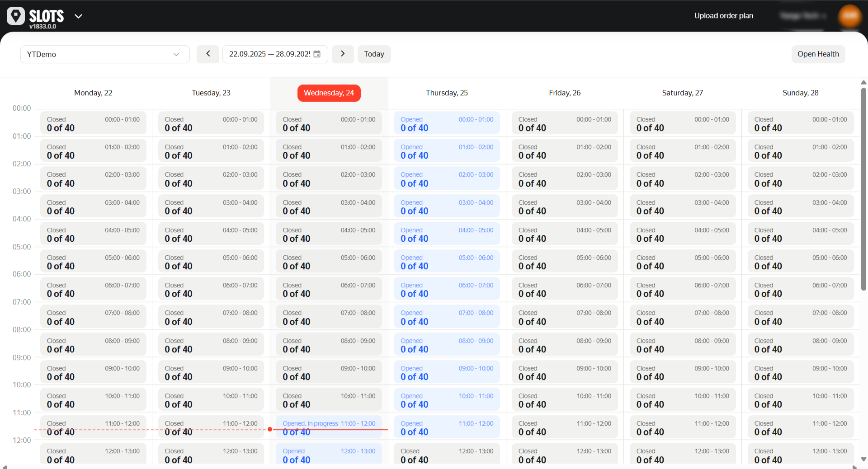This screenshot has width=868, height=469.
Task: Click Upload order plan
Action: (723, 15)
